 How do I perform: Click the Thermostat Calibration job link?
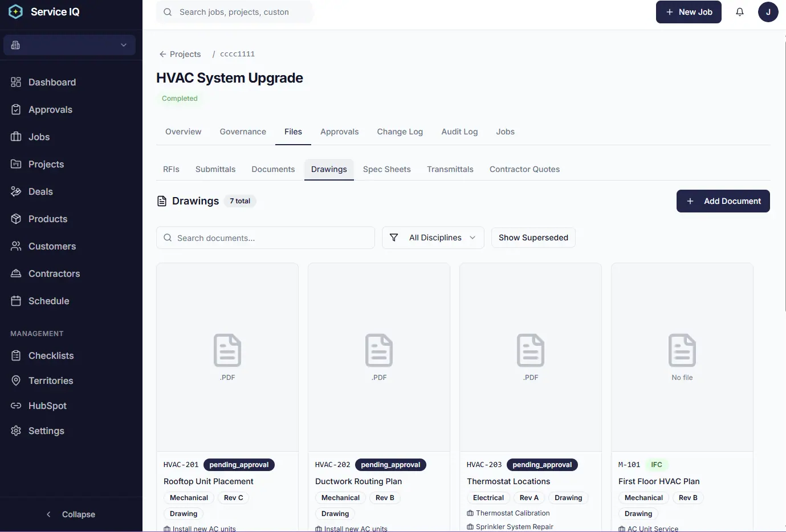click(508, 513)
